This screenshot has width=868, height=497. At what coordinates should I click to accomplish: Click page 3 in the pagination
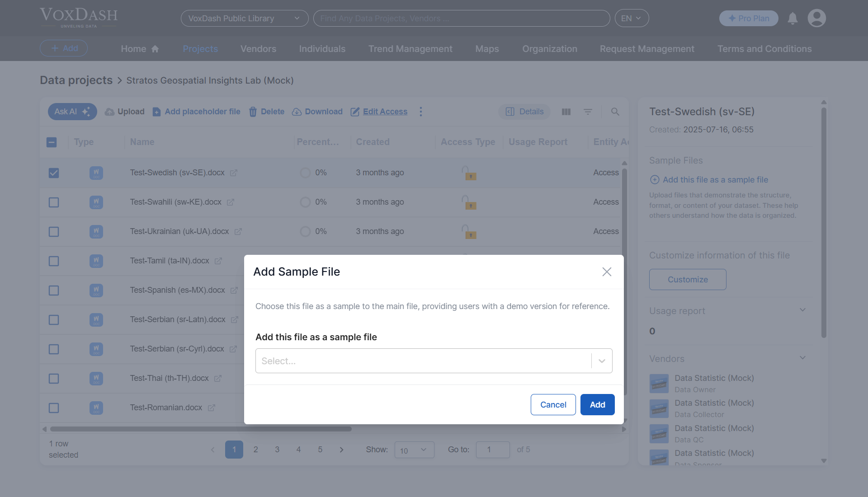click(277, 450)
